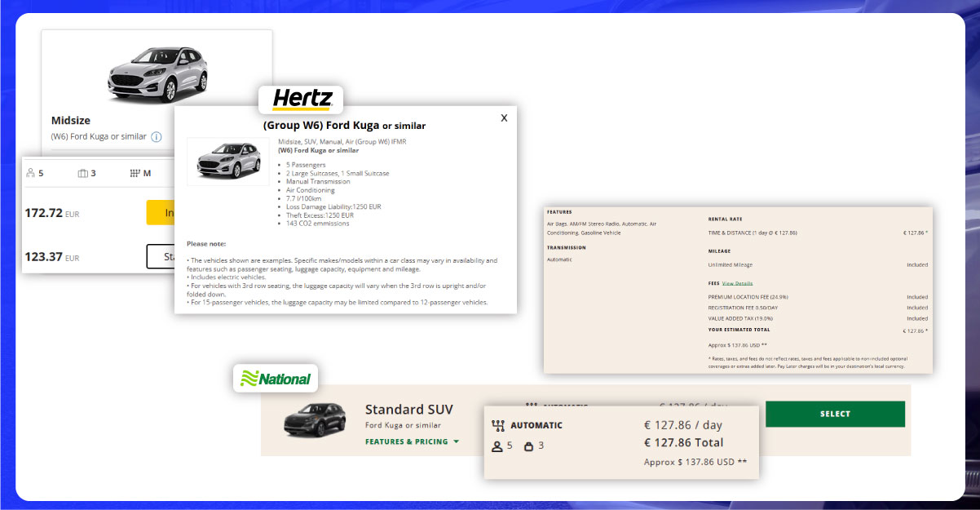The image size is (980, 510).
Task: Click the '€ 127.86 Total' amount
Action: pyautogui.click(x=683, y=443)
